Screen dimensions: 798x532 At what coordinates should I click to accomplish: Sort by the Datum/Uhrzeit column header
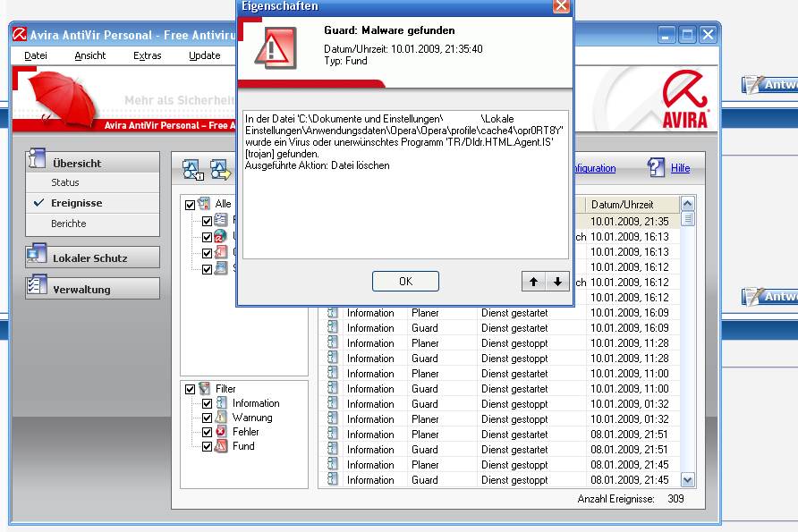pyautogui.click(x=632, y=205)
